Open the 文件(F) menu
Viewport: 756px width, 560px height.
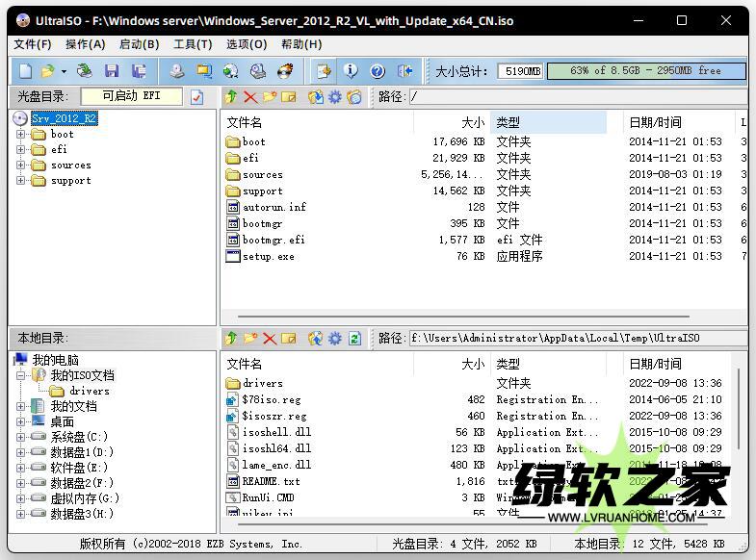click(x=32, y=44)
